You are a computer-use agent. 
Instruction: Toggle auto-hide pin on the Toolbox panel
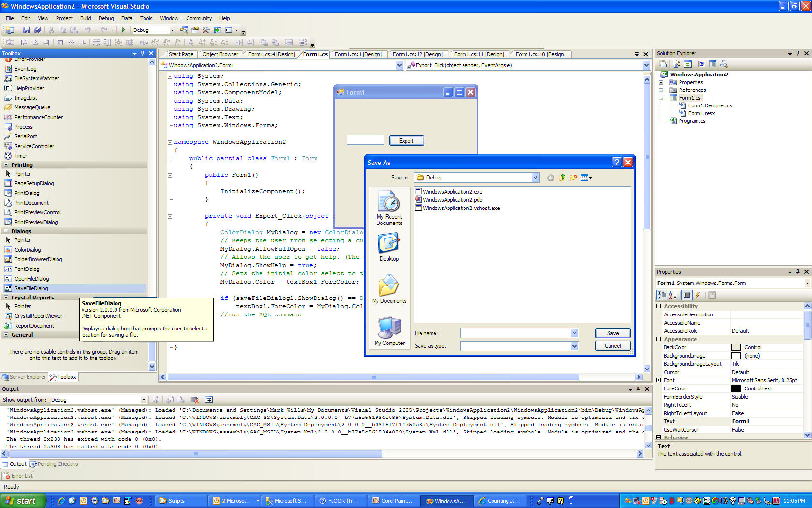click(143, 53)
